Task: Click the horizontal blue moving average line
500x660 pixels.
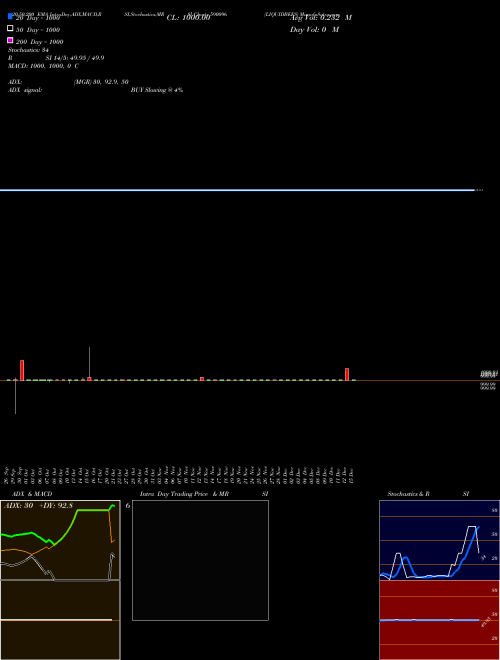Action: 237,190
